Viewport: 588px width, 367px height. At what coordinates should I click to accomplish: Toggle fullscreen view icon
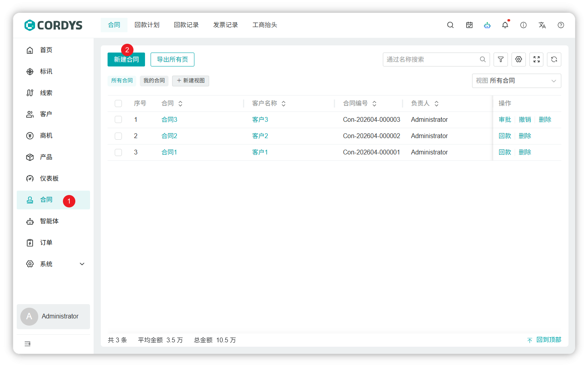point(537,59)
